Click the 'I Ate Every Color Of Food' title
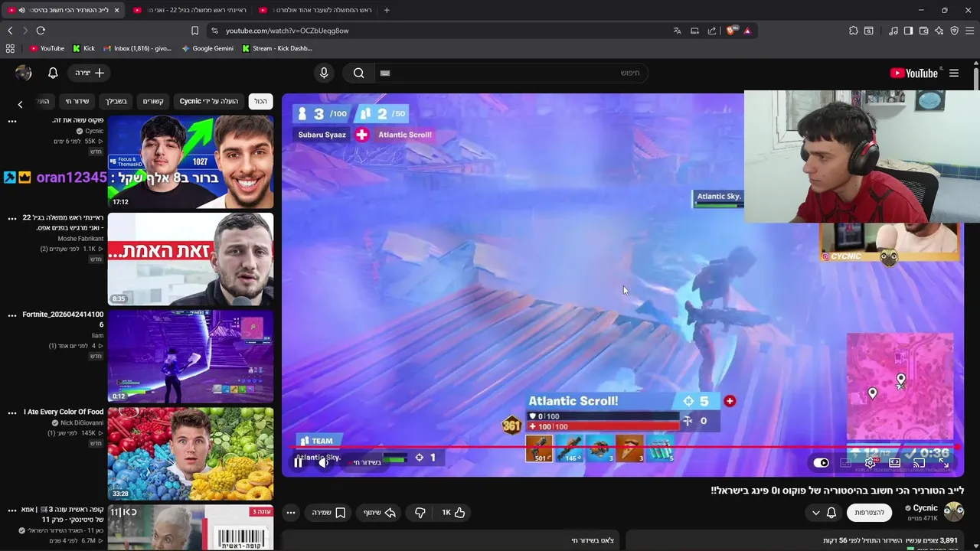This screenshot has height=551, width=980. (x=64, y=412)
